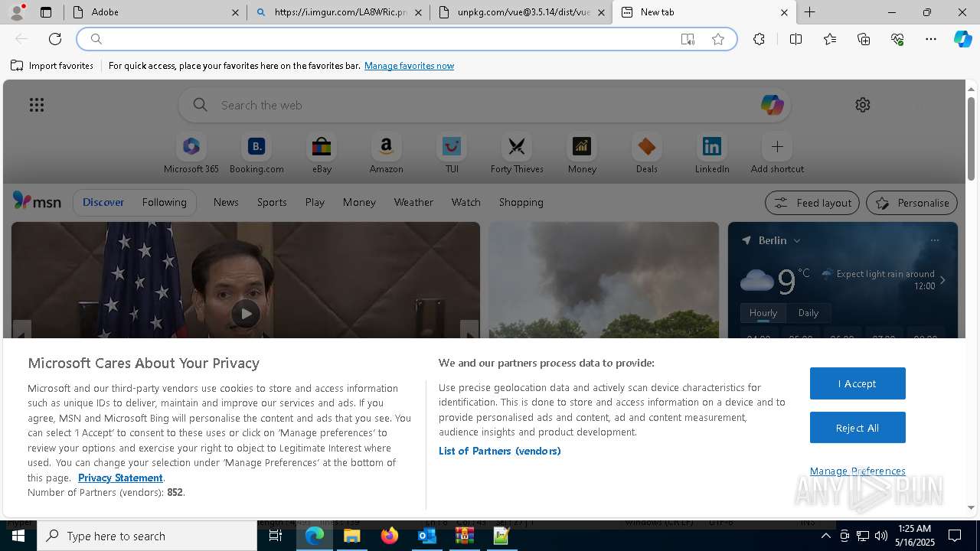
Task: Open Manage Preferences link
Action: pyautogui.click(x=857, y=471)
